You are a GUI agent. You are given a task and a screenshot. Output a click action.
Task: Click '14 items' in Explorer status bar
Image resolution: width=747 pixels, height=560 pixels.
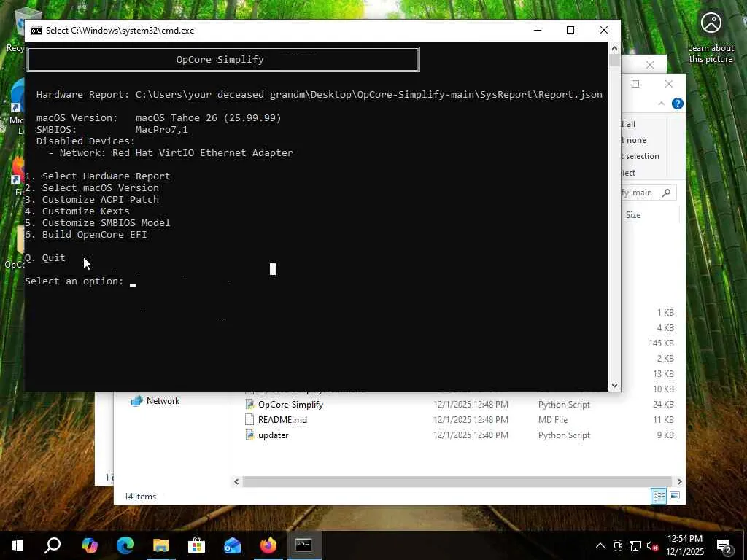(140, 496)
